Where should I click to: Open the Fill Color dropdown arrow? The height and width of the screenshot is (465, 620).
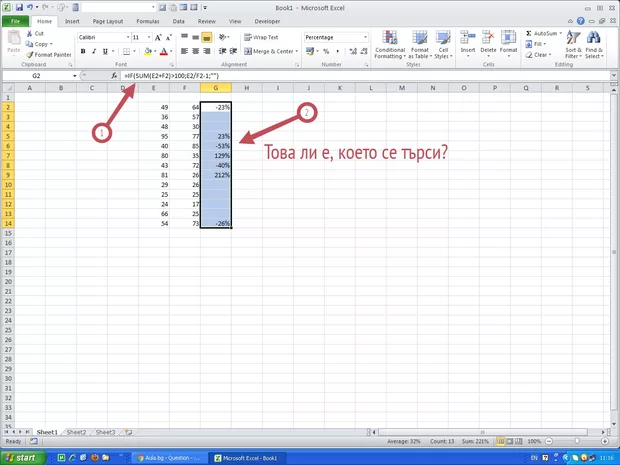click(155, 51)
